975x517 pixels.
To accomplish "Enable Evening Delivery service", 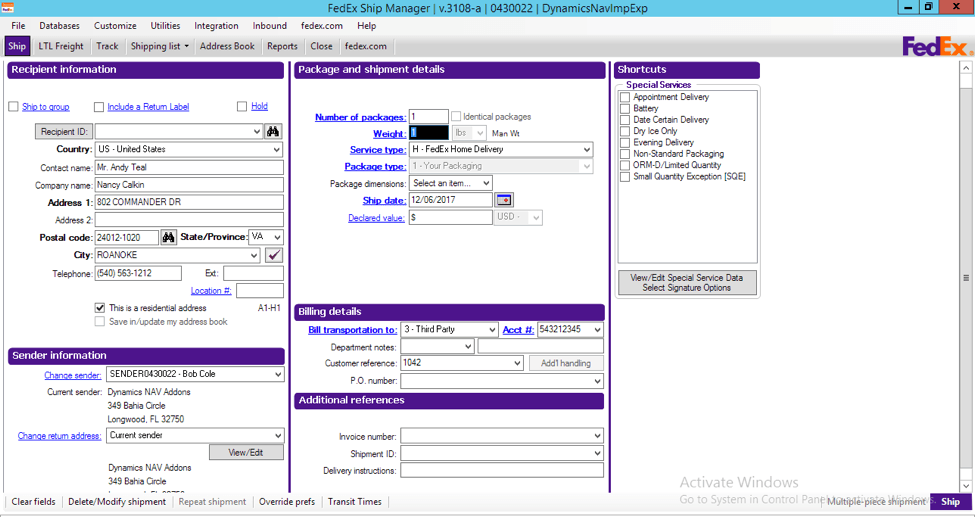I will coord(626,142).
